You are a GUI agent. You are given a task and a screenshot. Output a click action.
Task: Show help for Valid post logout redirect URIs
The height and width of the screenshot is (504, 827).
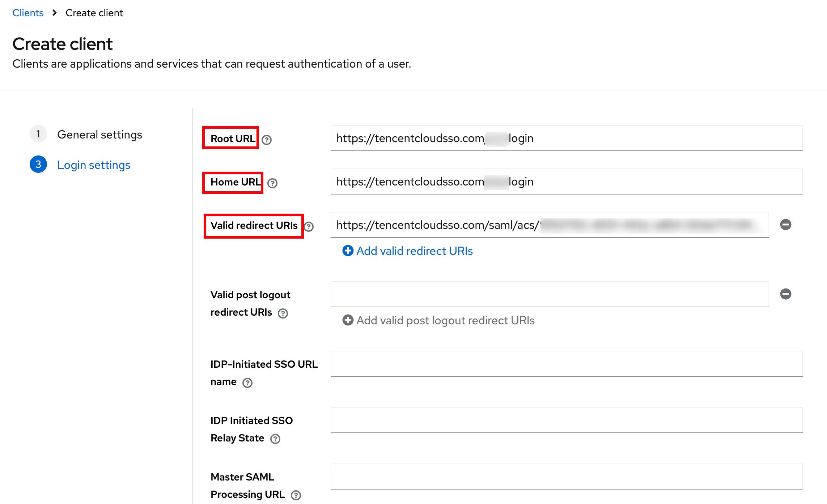(x=283, y=313)
